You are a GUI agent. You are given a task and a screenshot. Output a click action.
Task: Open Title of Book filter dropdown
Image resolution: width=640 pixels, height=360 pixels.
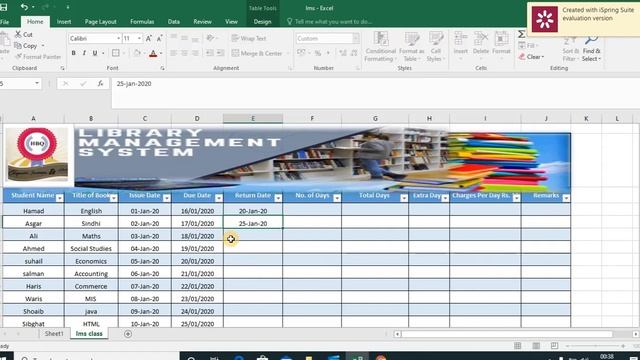113,198
